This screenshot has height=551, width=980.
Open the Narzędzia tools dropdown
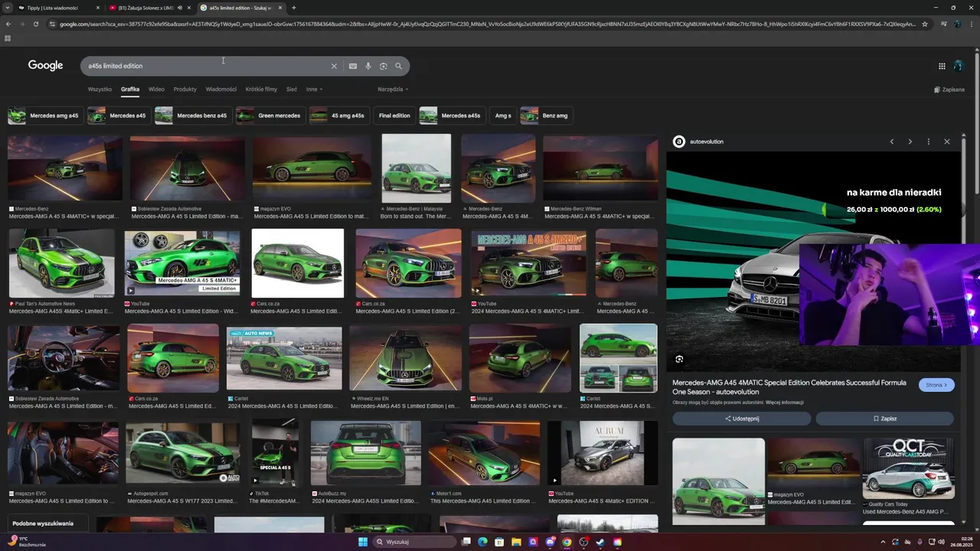(x=393, y=89)
